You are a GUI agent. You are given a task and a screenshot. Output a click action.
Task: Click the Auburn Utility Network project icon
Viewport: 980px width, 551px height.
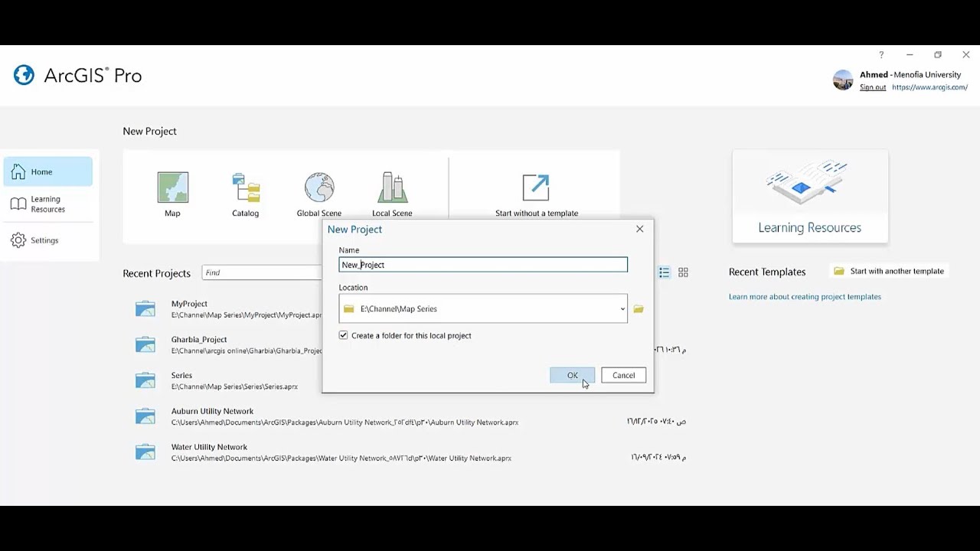click(x=145, y=416)
